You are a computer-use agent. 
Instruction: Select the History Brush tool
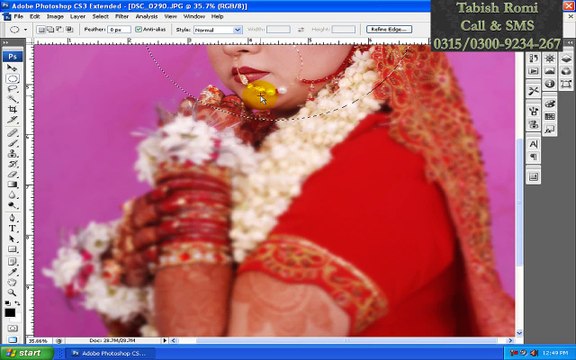12,164
